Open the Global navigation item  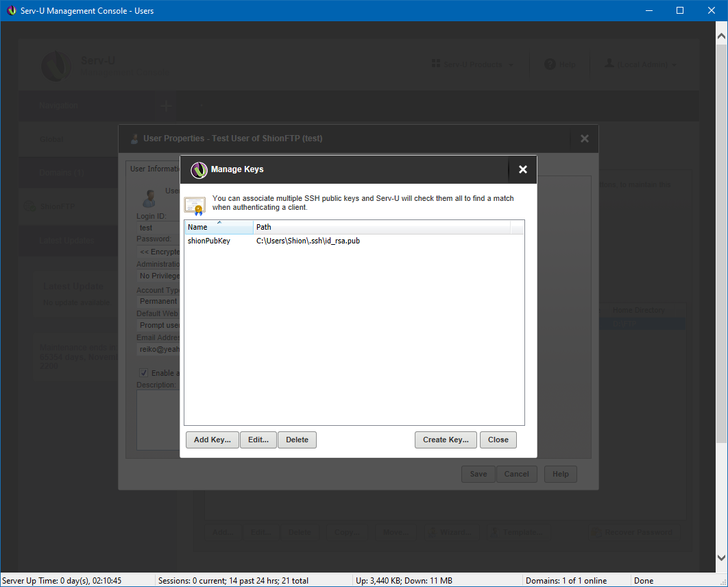pyautogui.click(x=69, y=139)
